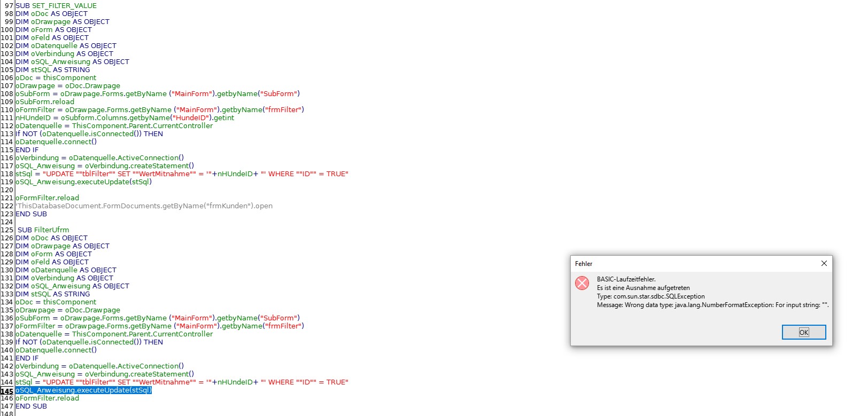
Task: Click oSubForm getByName line 136
Action: 158,318
